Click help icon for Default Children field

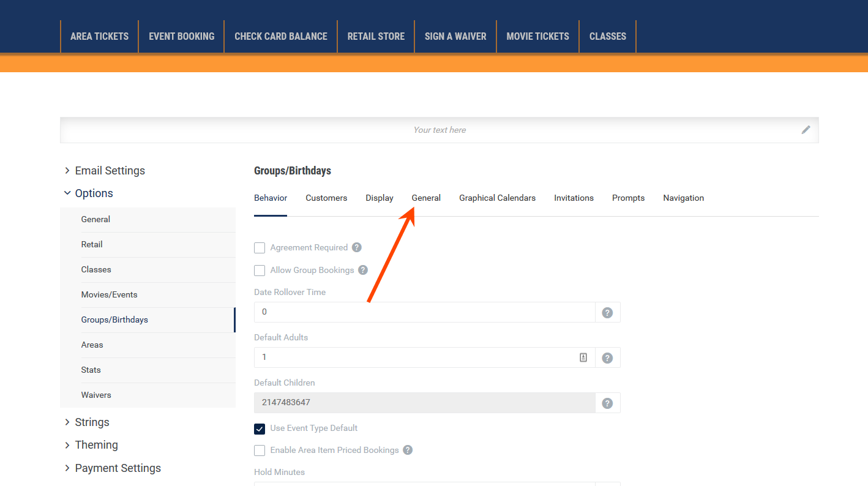[x=607, y=403]
